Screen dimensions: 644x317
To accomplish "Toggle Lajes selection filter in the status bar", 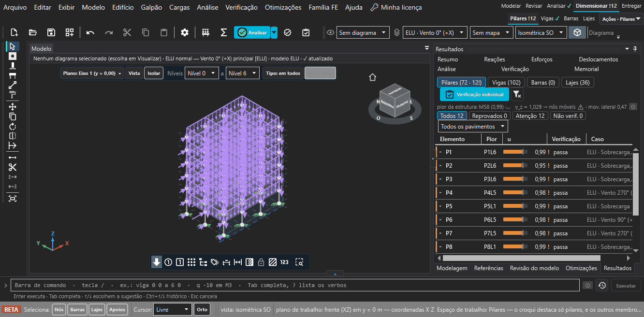I will click(97, 309).
